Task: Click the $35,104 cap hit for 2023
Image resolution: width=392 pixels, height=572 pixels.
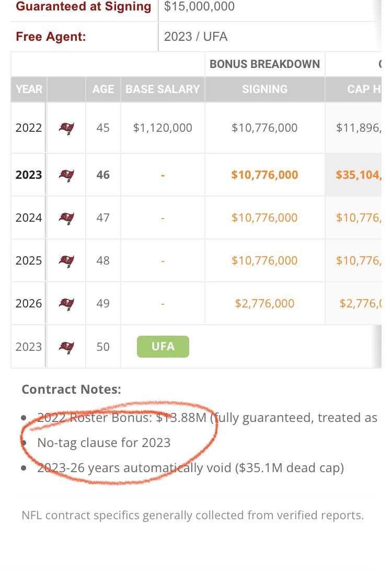Action: pos(359,175)
